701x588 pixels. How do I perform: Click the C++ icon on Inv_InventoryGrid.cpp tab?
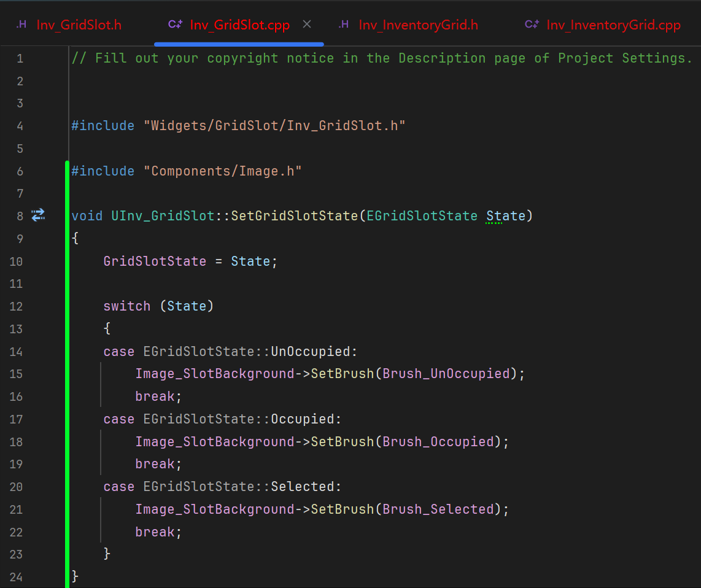click(532, 25)
